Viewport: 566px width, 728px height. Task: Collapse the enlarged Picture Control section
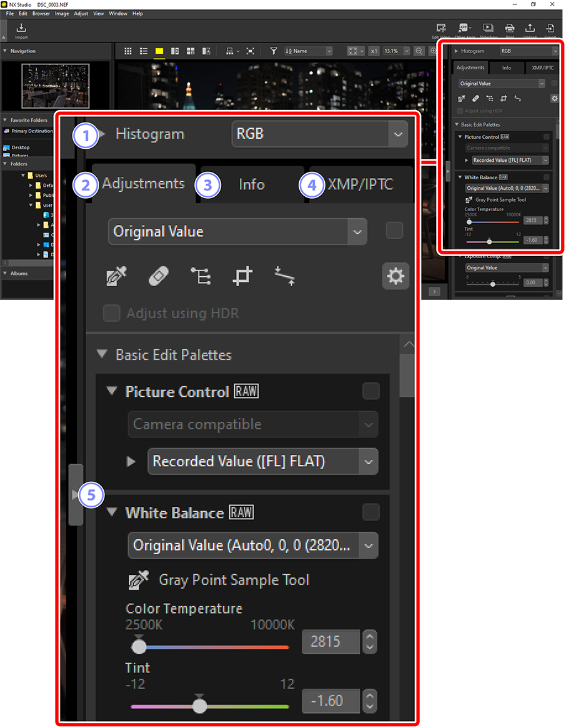click(x=111, y=391)
